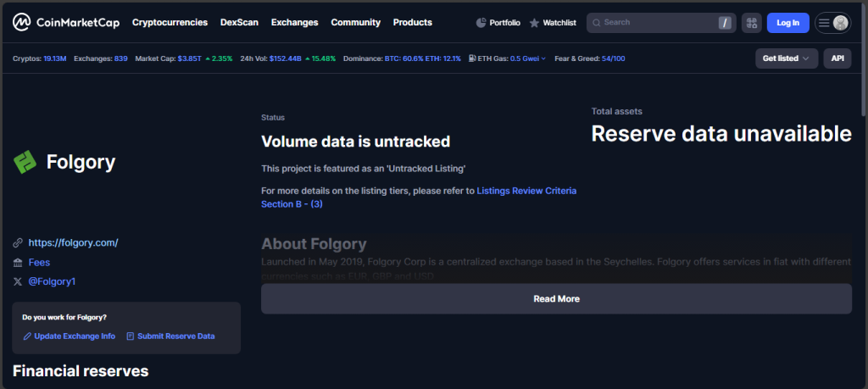Click the API button
Screen dimensions: 868x389
coord(837,58)
